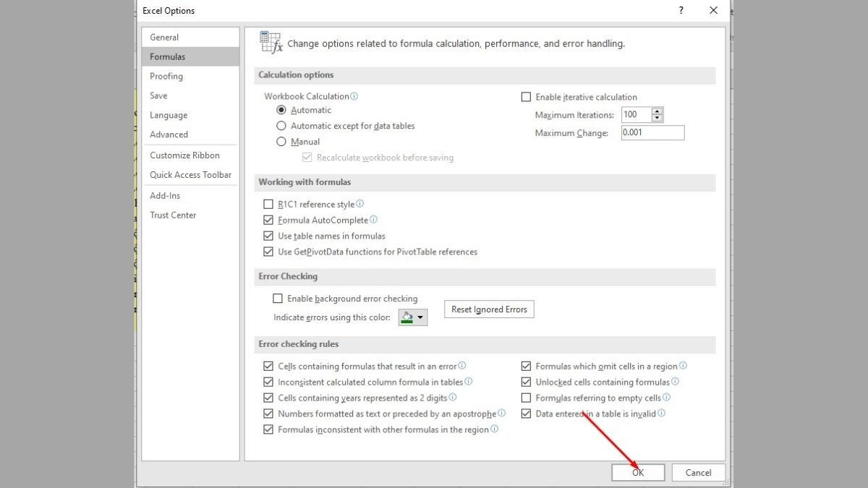The image size is (868, 488).
Task: Enable iterative calculation checkbox
Action: coord(526,97)
